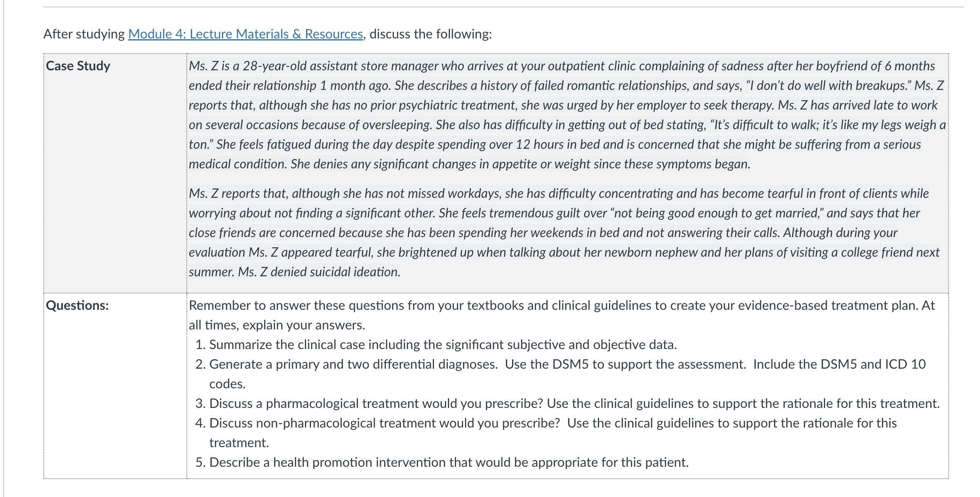
Task: Select the Questions: heading label
Action: 77,305
